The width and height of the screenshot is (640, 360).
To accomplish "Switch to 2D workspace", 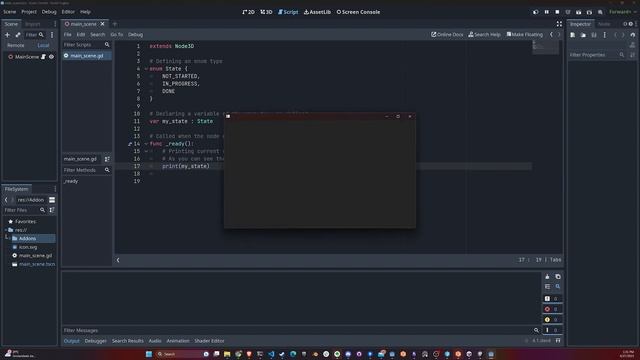I will (x=248, y=12).
